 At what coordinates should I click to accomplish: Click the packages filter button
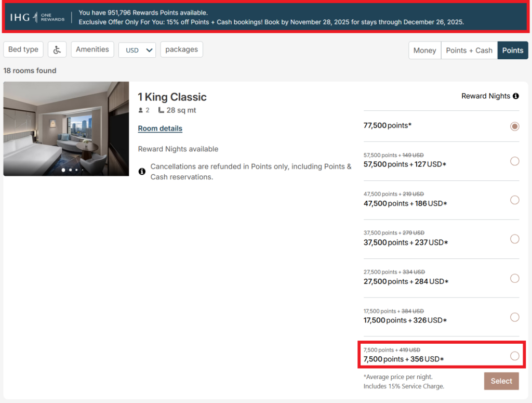tap(181, 49)
